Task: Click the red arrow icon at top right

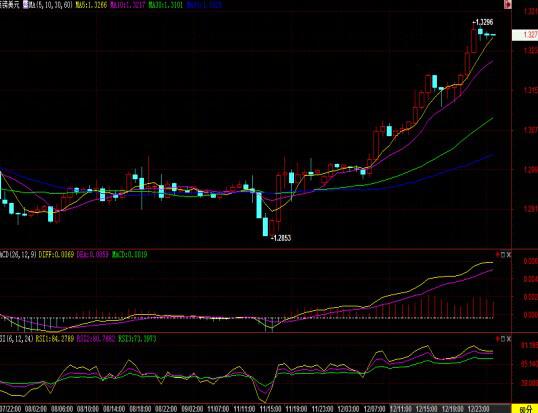Action: tap(507, 4)
